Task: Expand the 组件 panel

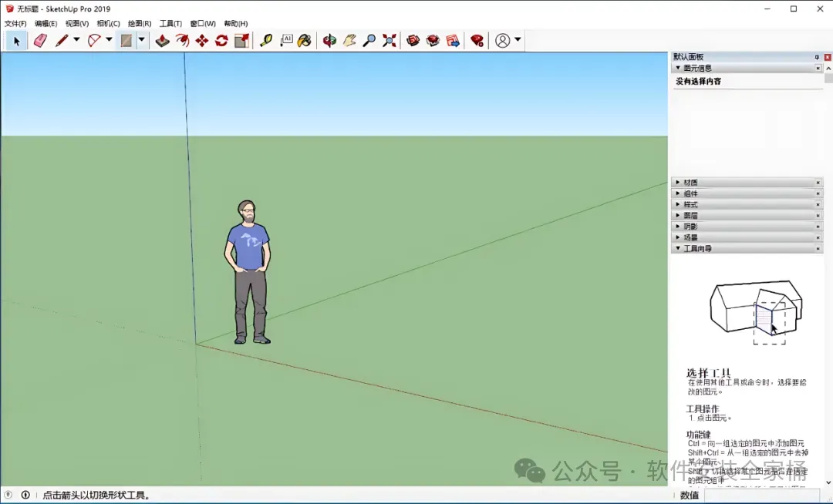Action: tap(678, 193)
